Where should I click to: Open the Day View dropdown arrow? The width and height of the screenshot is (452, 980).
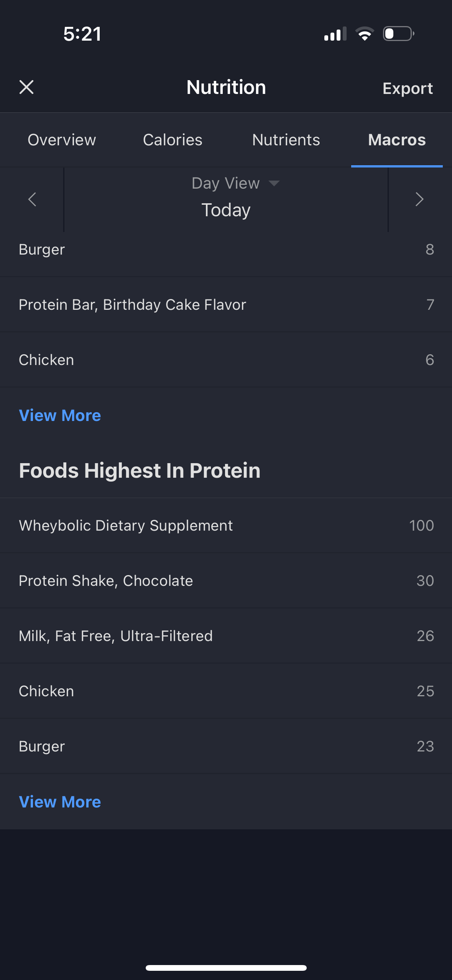274,183
